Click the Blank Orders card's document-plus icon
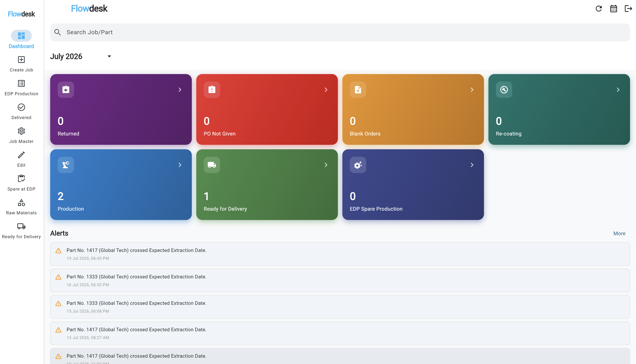This screenshot has width=636, height=364. click(358, 90)
